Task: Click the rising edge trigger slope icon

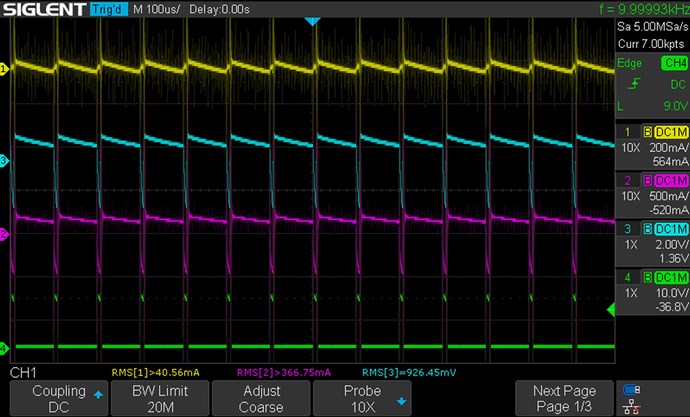Action: click(x=633, y=84)
